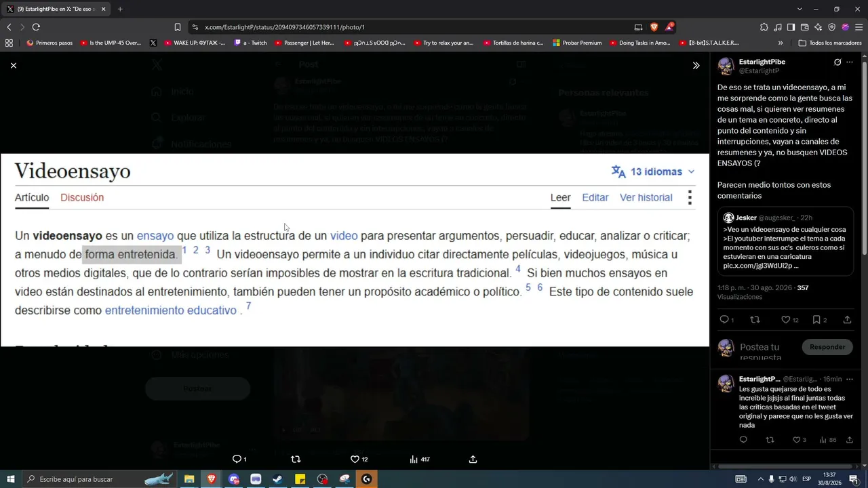This screenshot has height=488, width=868.
Task: Click the Grok icon next to EstarlightPibe's name
Action: pos(837,62)
